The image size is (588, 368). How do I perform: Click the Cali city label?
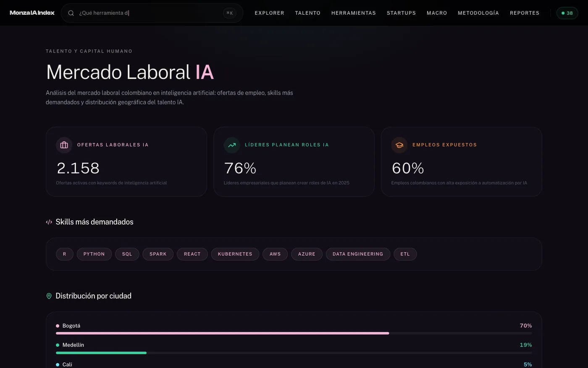point(67,365)
